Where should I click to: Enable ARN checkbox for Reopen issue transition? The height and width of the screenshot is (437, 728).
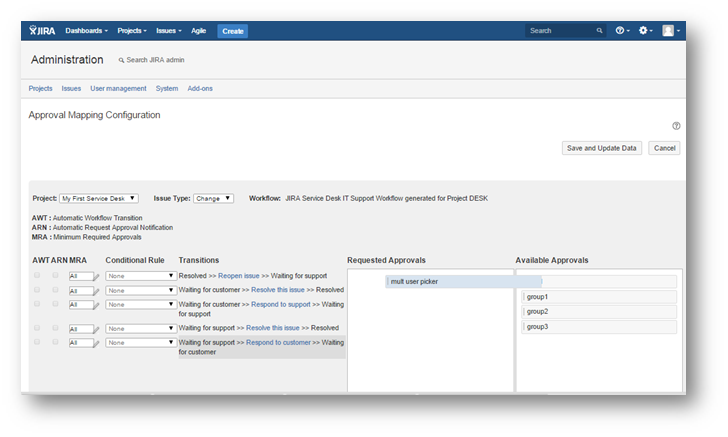56,275
